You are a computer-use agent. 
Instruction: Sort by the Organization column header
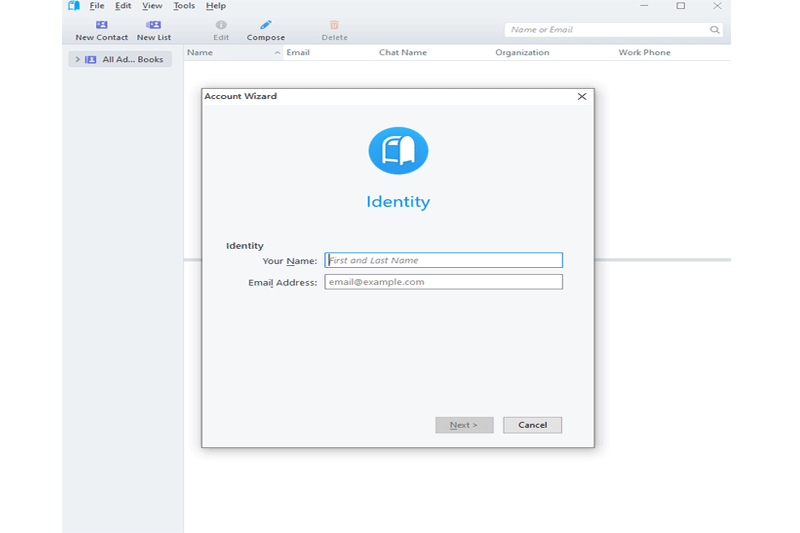coord(522,52)
